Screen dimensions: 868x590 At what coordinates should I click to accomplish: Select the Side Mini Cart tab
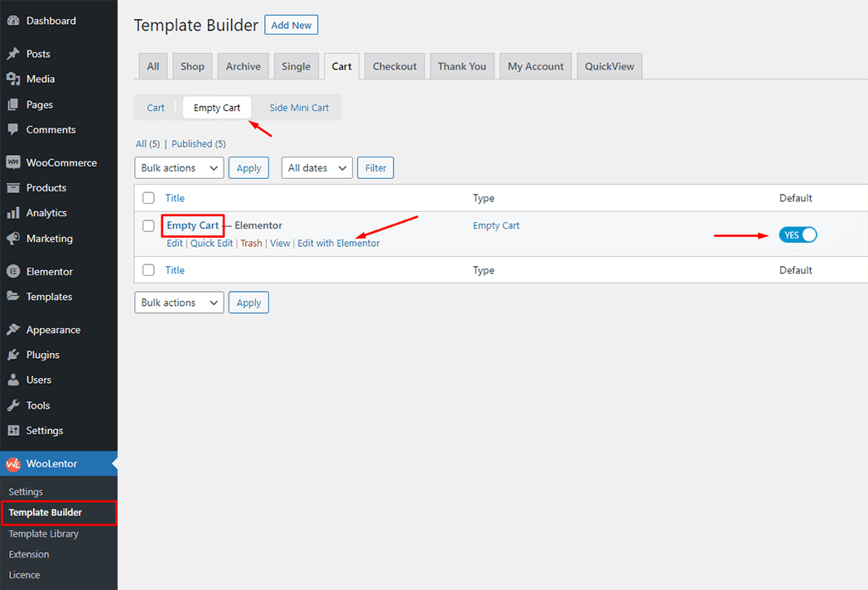(x=298, y=107)
